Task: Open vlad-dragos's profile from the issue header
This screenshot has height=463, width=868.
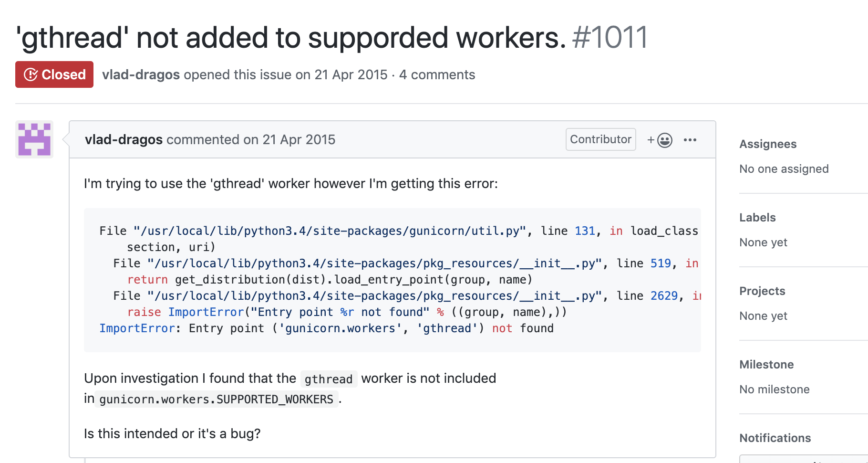Action: click(x=141, y=74)
